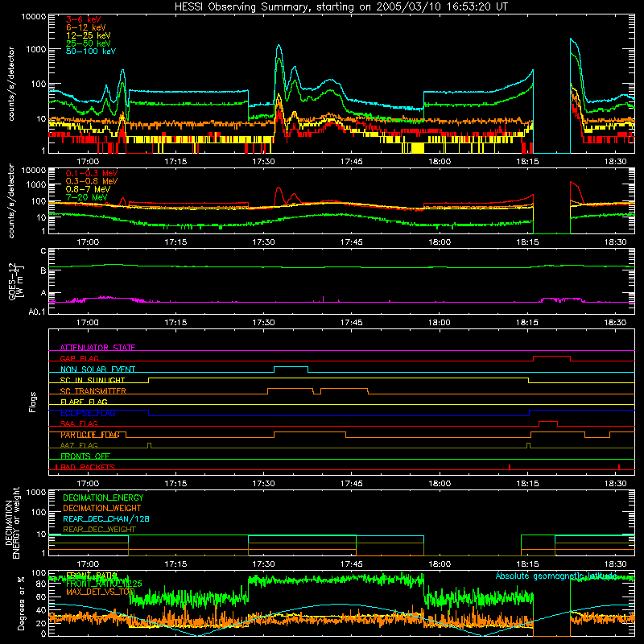Click the A0.1 label on GOES axis
This screenshot has width=644, height=644.
37,312
